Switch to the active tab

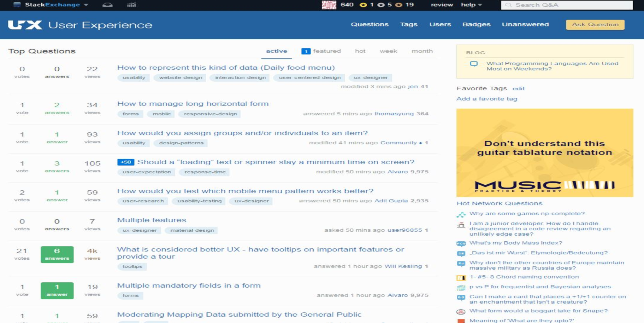(x=277, y=51)
